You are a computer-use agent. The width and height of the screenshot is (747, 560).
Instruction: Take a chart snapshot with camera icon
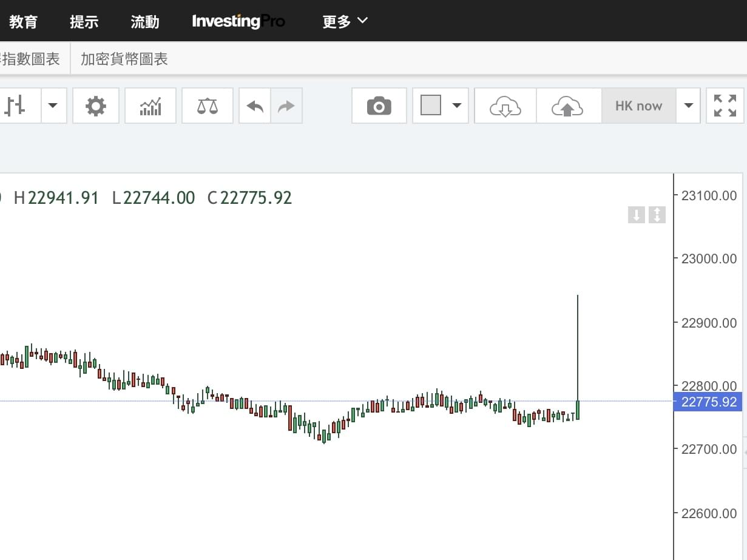pos(379,106)
